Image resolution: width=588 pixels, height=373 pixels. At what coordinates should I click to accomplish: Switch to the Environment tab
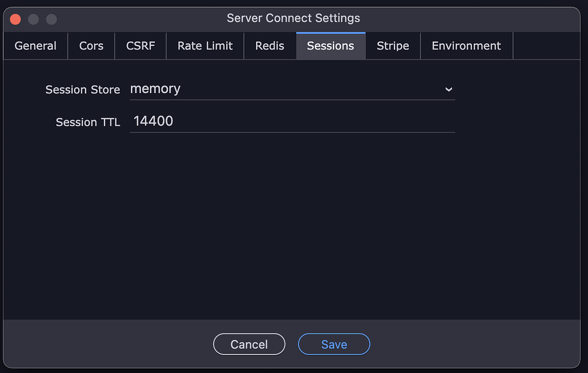(466, 45)
